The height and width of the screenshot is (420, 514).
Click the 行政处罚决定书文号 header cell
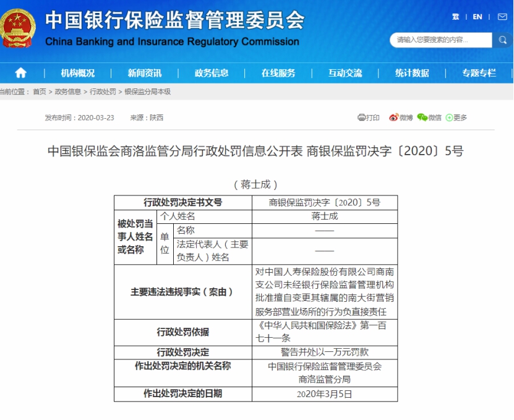pyautogui.click(x=183, y=203)
